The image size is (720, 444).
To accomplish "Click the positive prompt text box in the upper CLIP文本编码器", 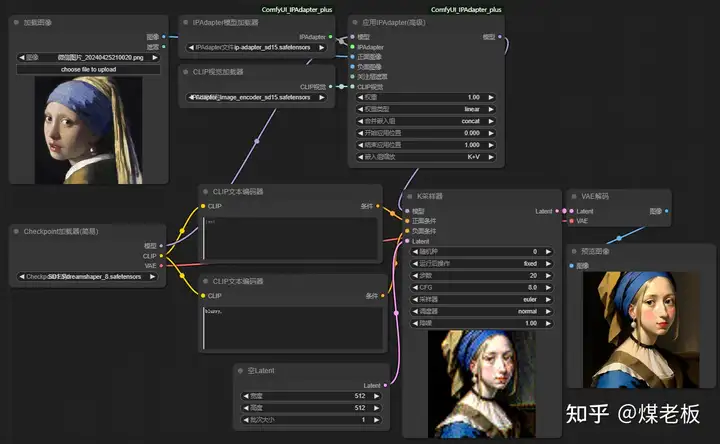I will pyautogui.click(x=290, y=238).
